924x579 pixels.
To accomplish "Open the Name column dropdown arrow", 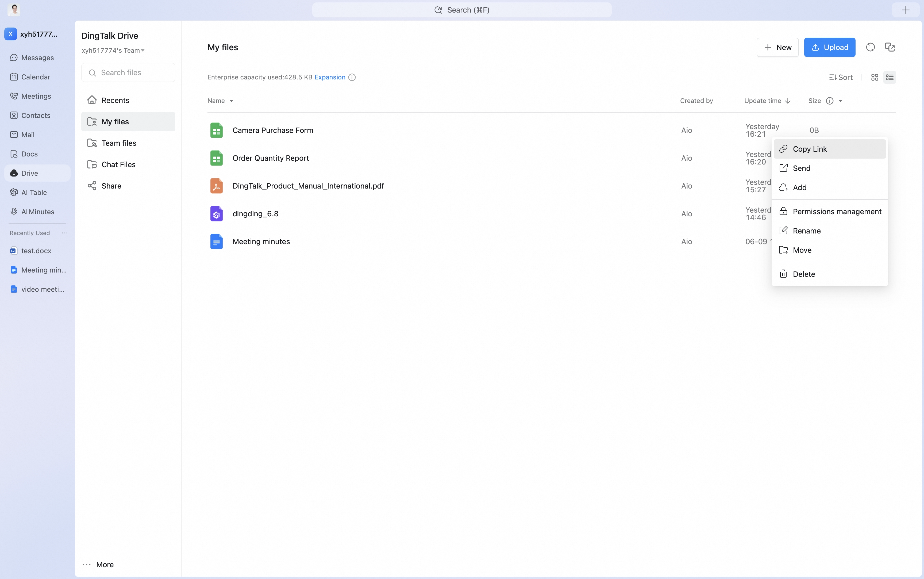I will click(x=231, y=101).
